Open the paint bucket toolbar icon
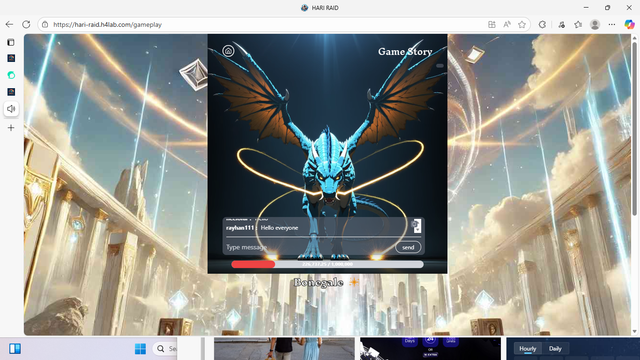 (562, 24)
